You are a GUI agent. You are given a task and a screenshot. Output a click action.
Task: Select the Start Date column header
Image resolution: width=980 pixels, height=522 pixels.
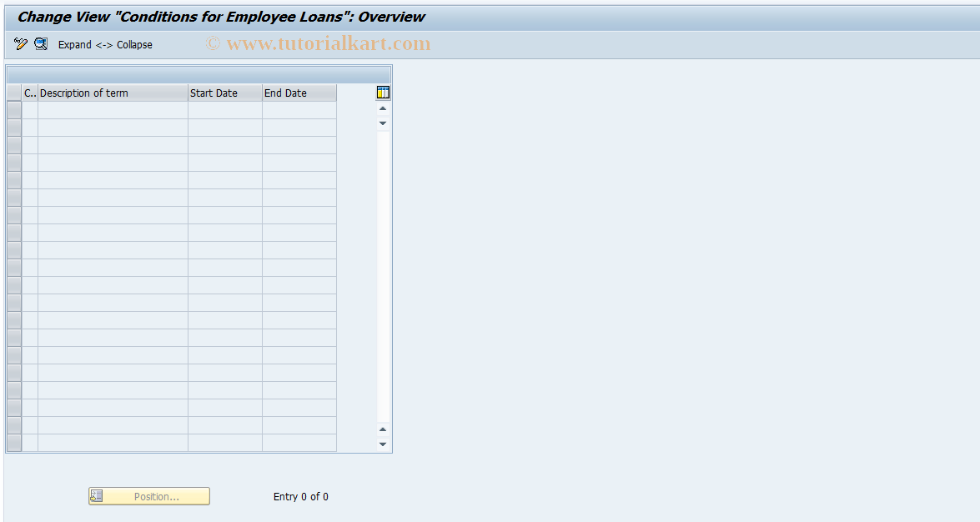(225, 93)
